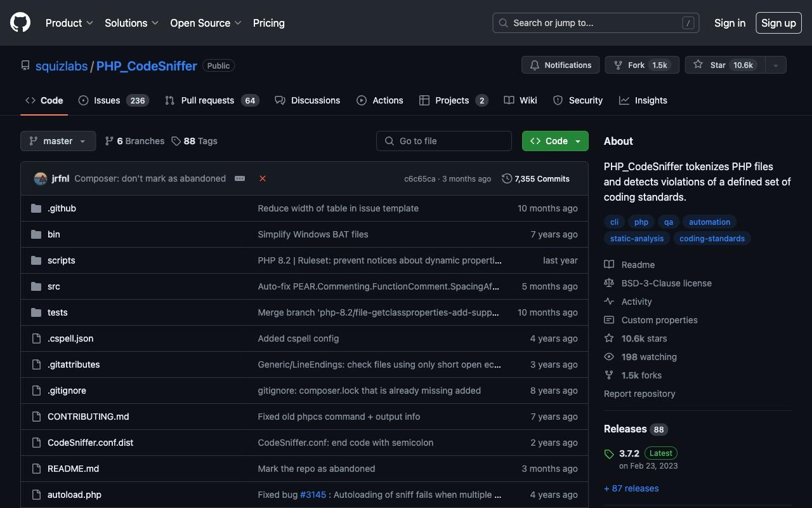The height and width of the screenshot is (508, 812).
Task: Click the README.md file icon
Action: pyautogui.click(x=36, y=469)
